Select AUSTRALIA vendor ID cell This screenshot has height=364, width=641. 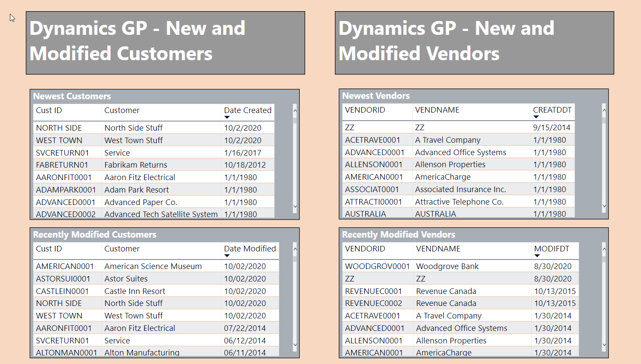365,214
